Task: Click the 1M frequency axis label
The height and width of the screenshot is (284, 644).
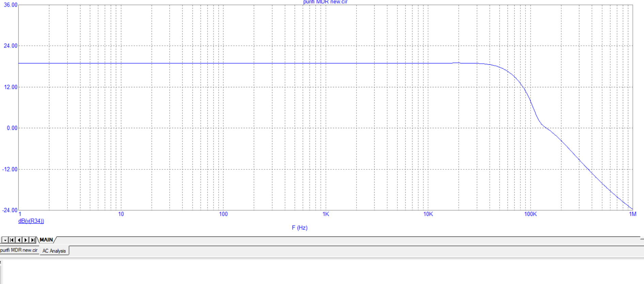Action: point(633,214)
